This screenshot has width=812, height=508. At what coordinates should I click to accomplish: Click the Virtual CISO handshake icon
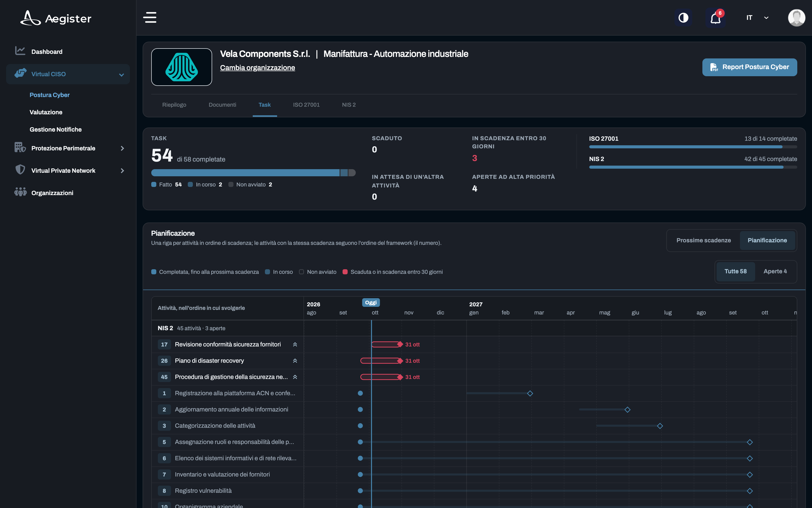(21, 73)
